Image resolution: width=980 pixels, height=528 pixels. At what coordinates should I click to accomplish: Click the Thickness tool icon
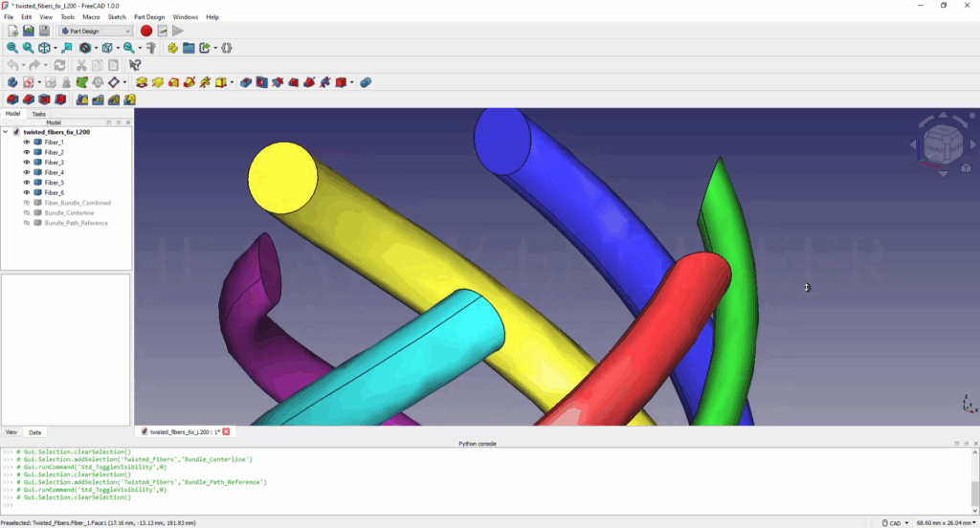pyautogui.click(x=60, y=99)
